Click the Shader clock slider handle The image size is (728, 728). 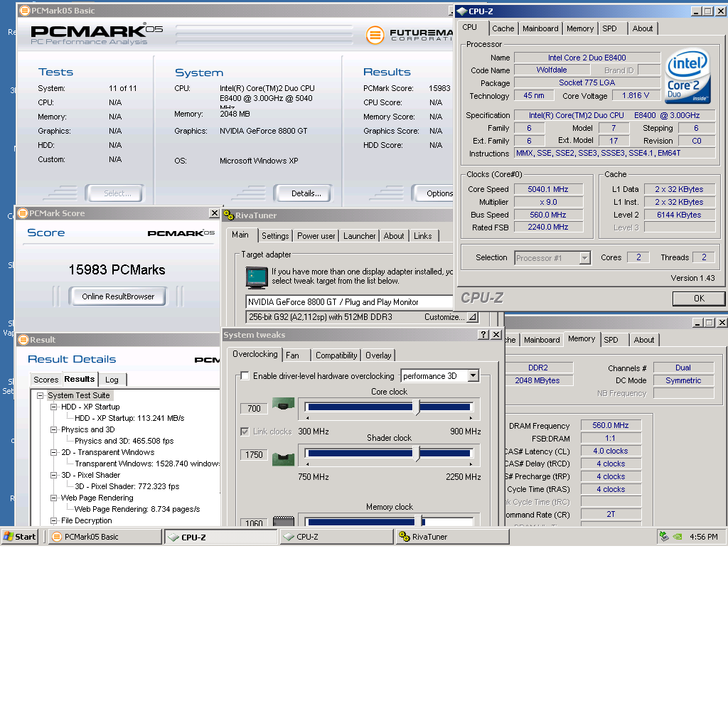pos(416,454)
